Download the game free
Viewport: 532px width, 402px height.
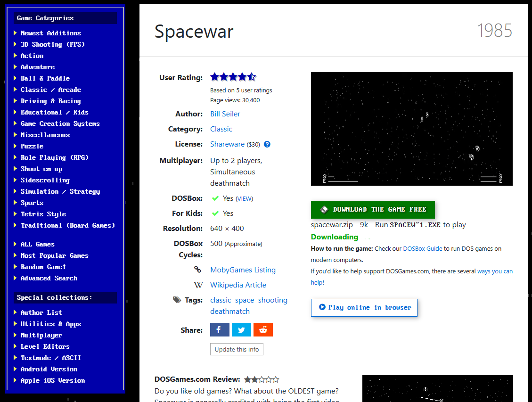(x=373, y=210)
